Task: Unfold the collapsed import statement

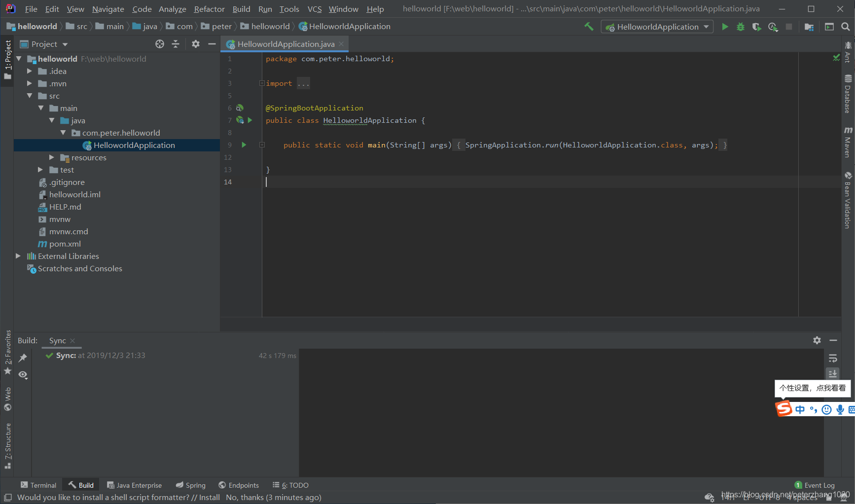Action: click(x=262, y=83)
